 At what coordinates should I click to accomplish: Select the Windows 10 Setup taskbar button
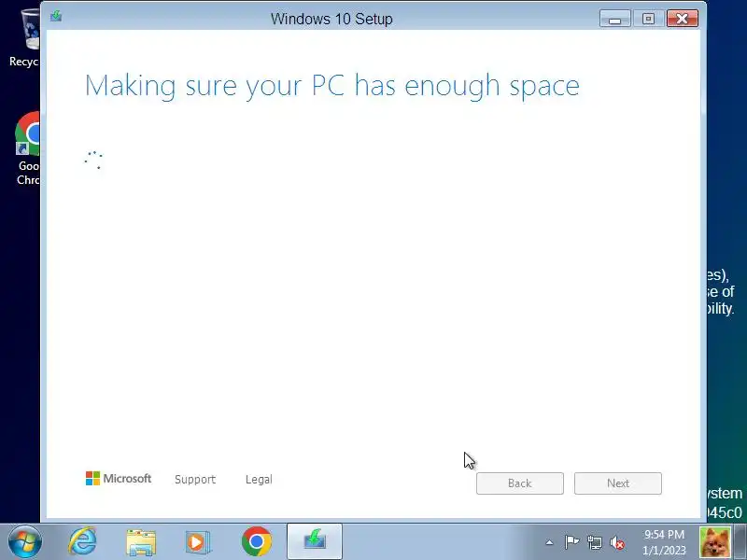coord(315,541)
